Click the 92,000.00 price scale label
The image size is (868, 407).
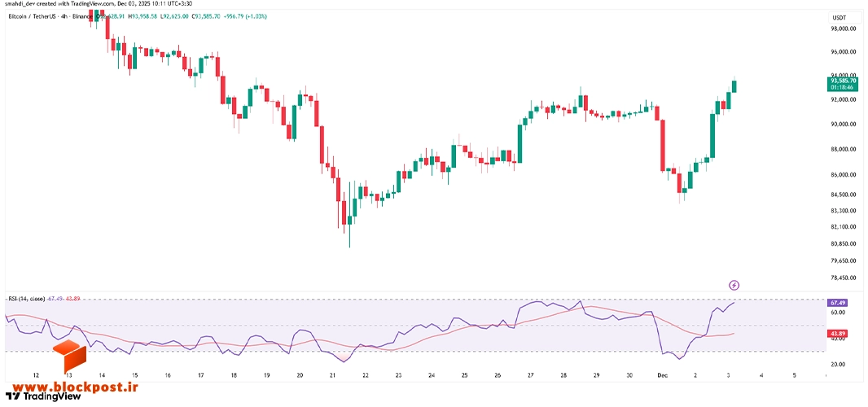tap(844, 100)
